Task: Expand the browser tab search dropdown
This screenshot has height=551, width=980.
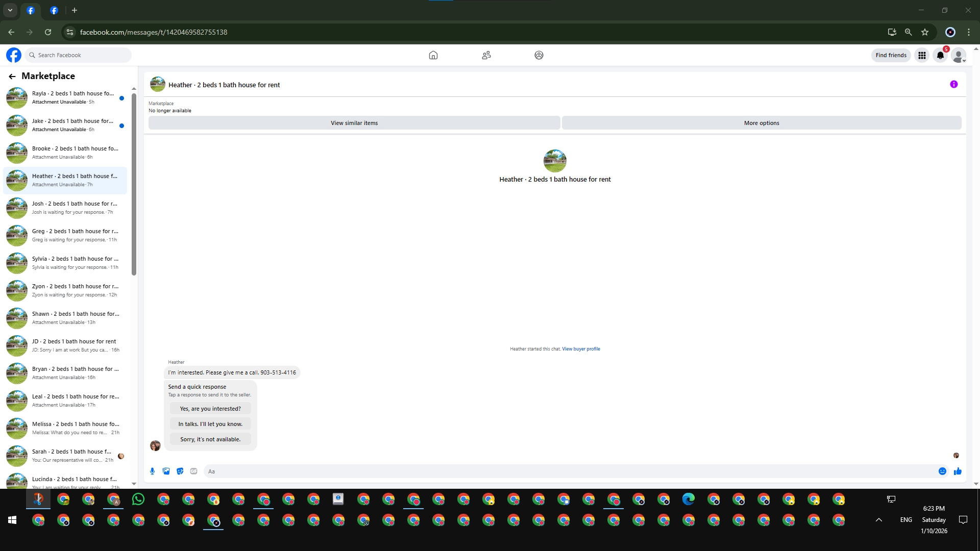Action: click(10, 10)
